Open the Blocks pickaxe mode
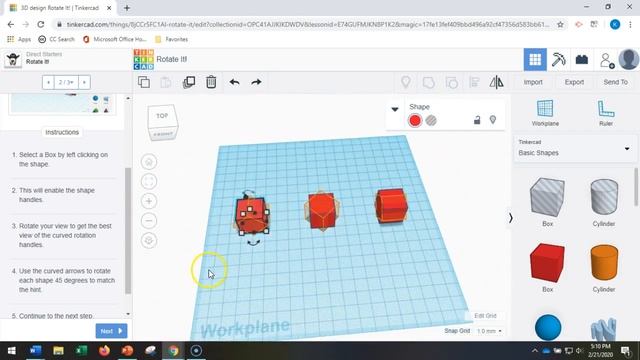The image size is (640, 360). pyautogui.click(x=558, y=60)
